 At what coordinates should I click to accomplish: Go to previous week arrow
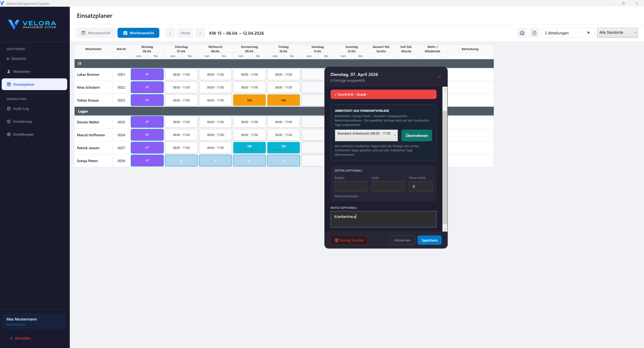(170, 33)
